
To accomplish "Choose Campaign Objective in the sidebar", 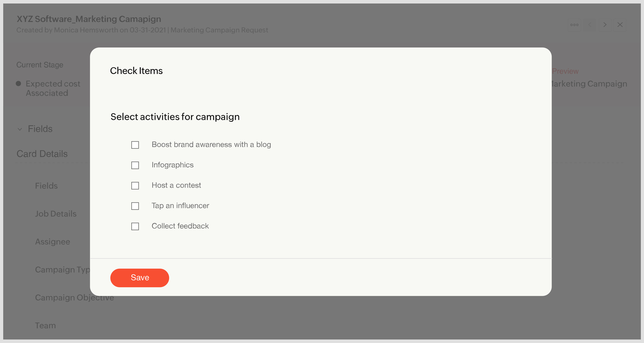I will (x=74, y=298).
